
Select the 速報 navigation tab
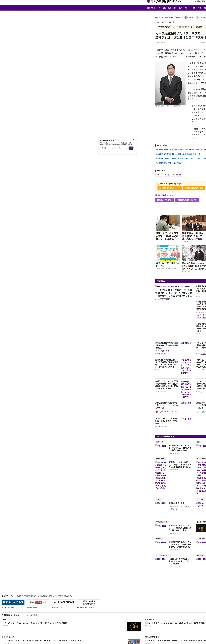[x=164, y=8]
